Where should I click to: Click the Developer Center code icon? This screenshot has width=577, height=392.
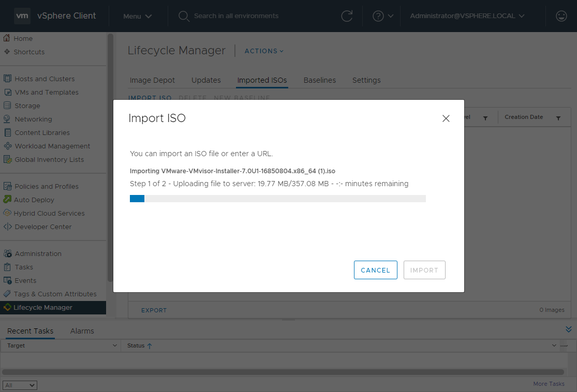(7, 227)
